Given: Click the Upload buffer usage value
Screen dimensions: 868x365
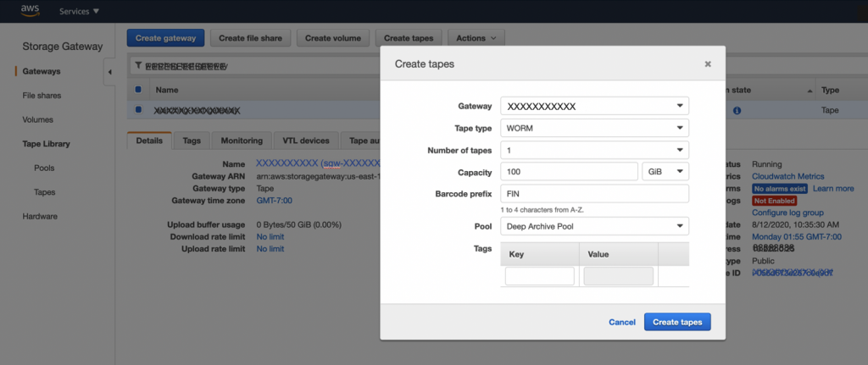Looking at the screenshot, I should [x=299, y=224].
